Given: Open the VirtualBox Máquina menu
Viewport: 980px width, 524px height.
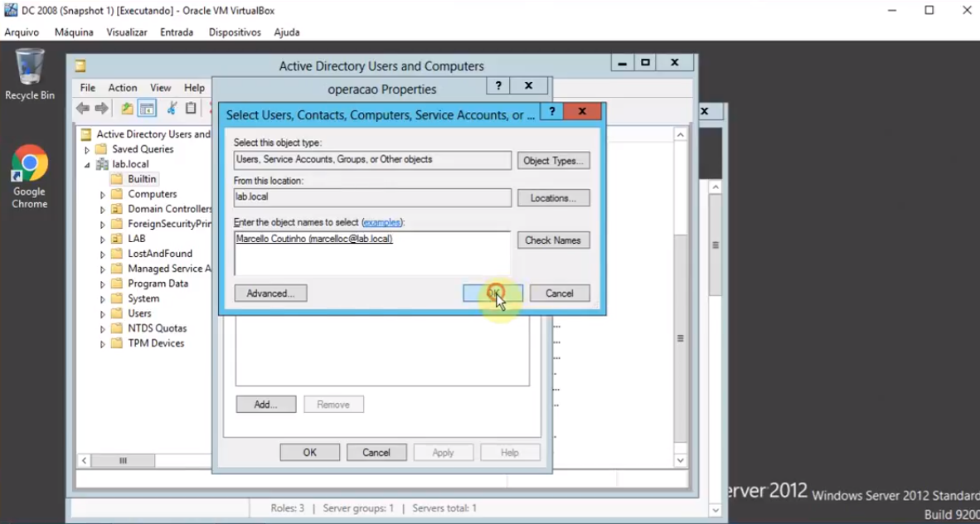Looking at the screenshot, I should pyautogui.click(x=74, y=32).
